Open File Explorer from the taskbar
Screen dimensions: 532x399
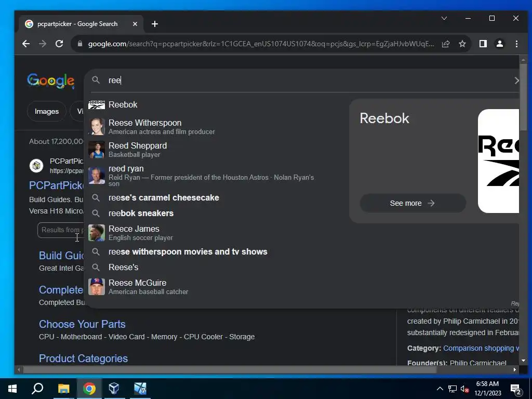click(63, 389)
